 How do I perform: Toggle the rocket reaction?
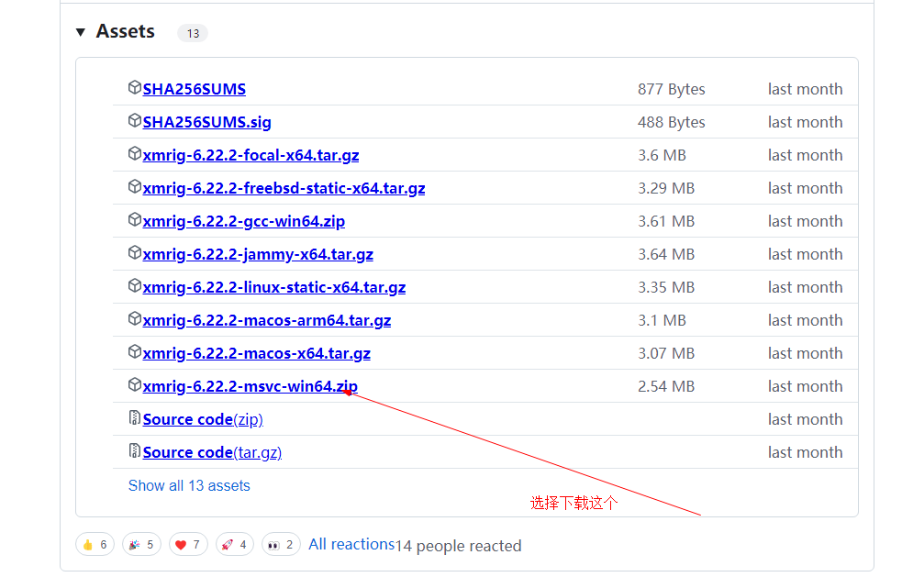point(234,544)
